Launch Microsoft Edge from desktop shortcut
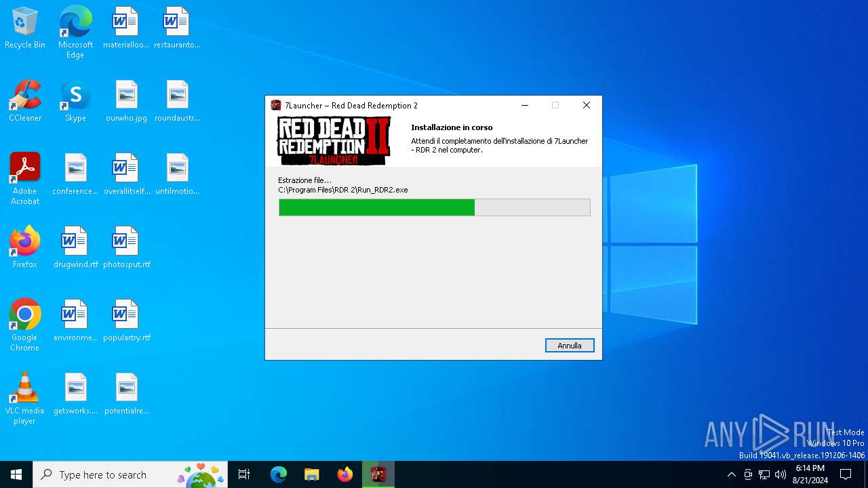The image size is (868, 488). [75, 33]
